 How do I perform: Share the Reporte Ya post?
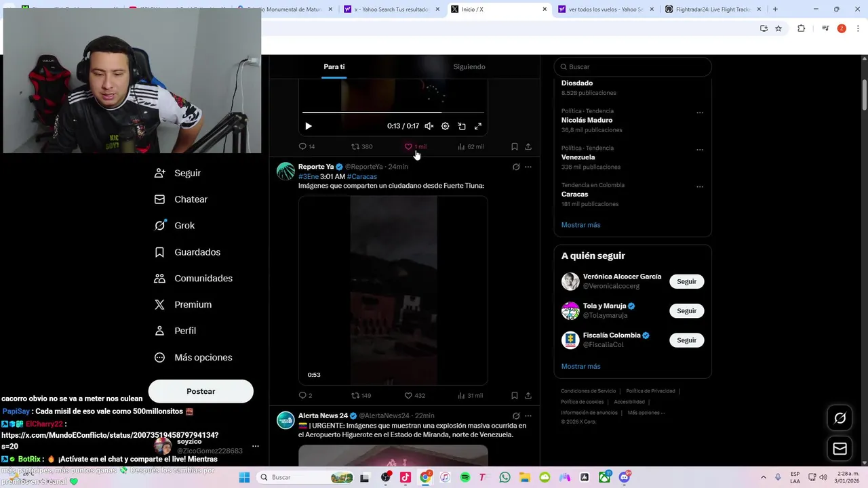click(x=528, y=395)
